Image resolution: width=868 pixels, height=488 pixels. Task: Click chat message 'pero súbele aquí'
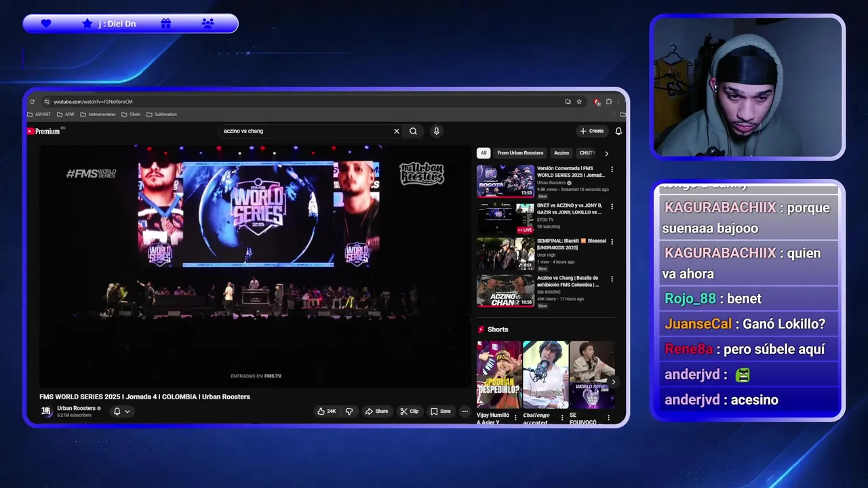pyautogui.click(x=774, y=350)
